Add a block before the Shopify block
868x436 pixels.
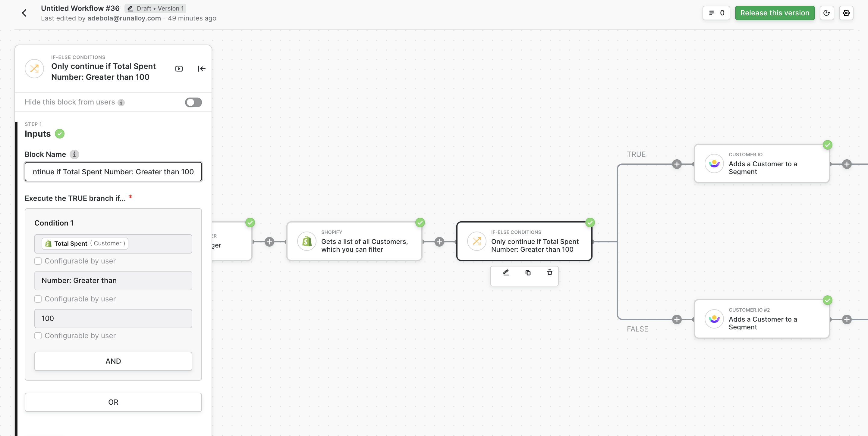coord(269,242)
